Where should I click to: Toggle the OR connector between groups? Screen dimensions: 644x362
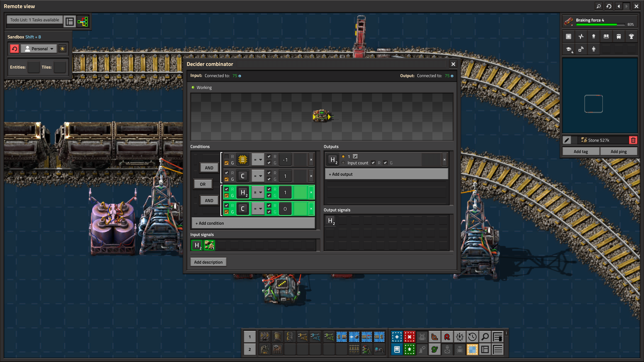(x=203, y=184)
